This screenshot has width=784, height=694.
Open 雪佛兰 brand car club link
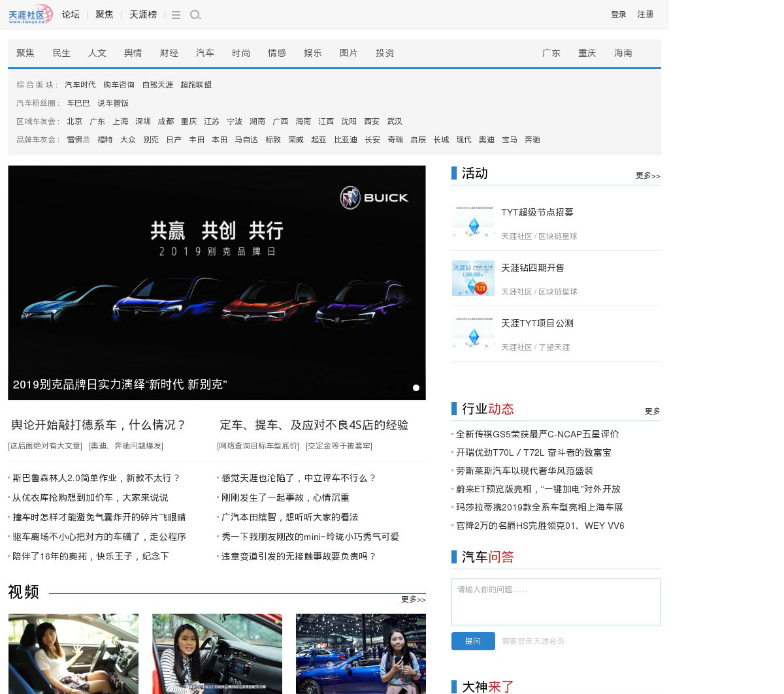click(78, 140)
